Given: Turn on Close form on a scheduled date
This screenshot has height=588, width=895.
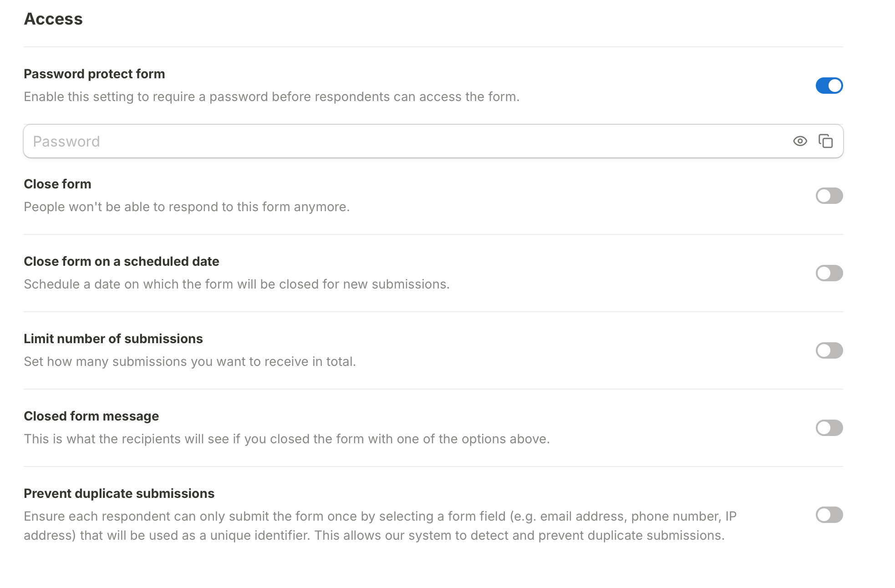Looking at the screenshot, I should click(x=829, y=273).
